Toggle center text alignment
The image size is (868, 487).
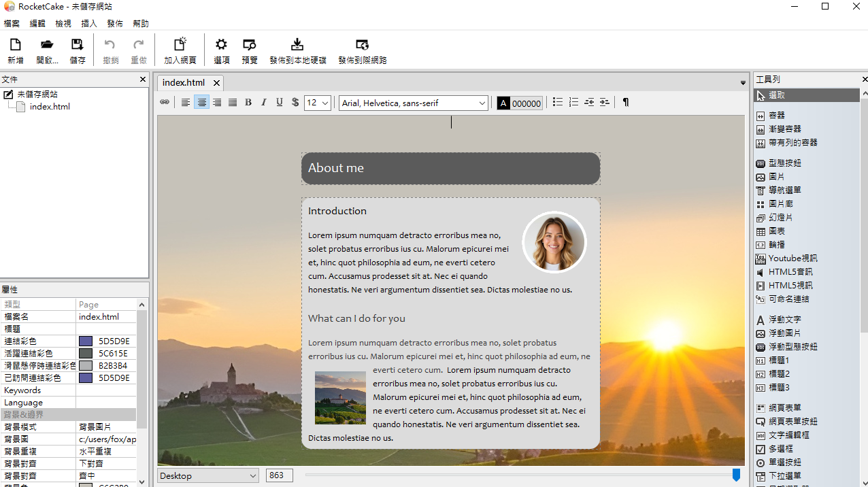[x=201, y=103]
